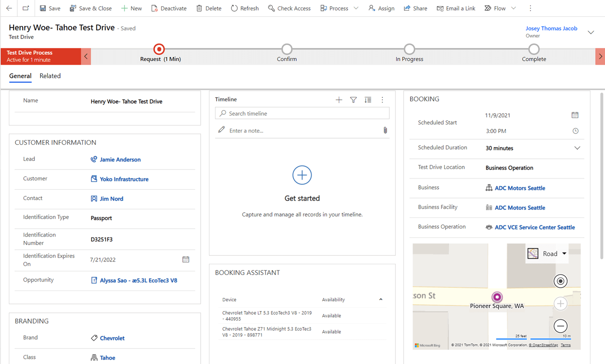Add a timeline record with the plus icon
The image size is (605, 364).
[x=339, y=99]
